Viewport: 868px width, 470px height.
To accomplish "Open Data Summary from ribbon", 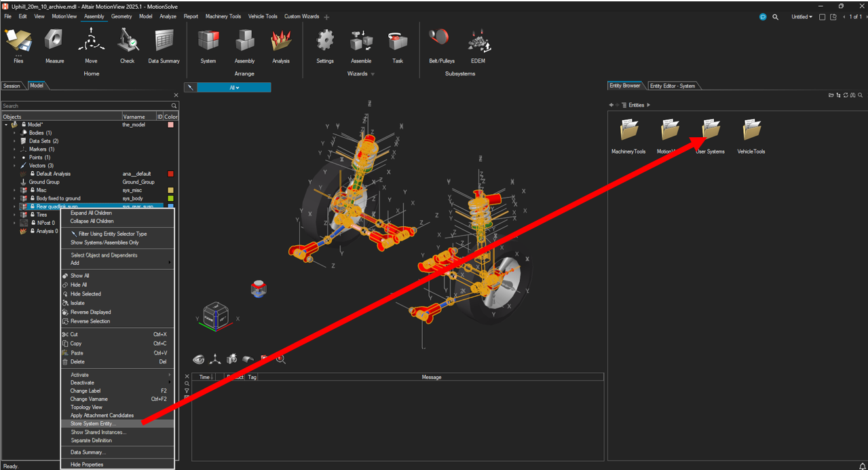I will coord(164,46).
